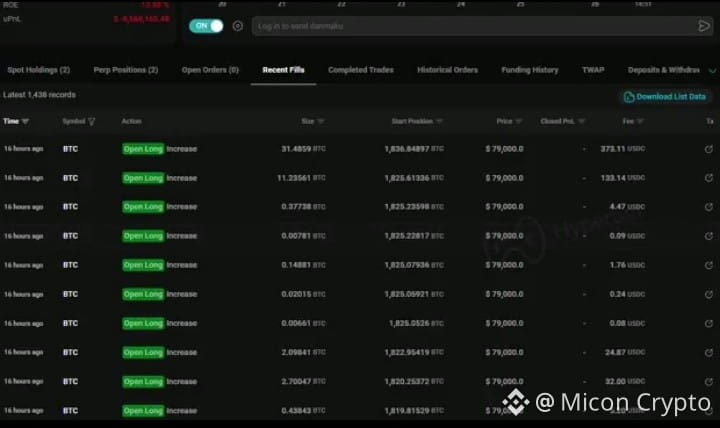The height and width of the screenshot is (428, 720).
Task: Open danmaku settings gear icon
Action: pyautogui.click(x=237, y=26)
